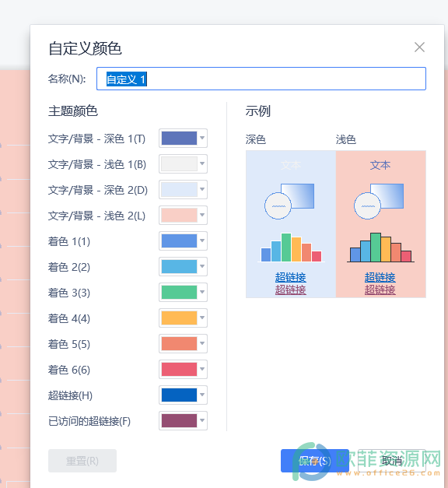Screen dimensions: 448x488
Task: Pick the pink swatch for 浅色 2(L)
Action: [x=179, y=215]
